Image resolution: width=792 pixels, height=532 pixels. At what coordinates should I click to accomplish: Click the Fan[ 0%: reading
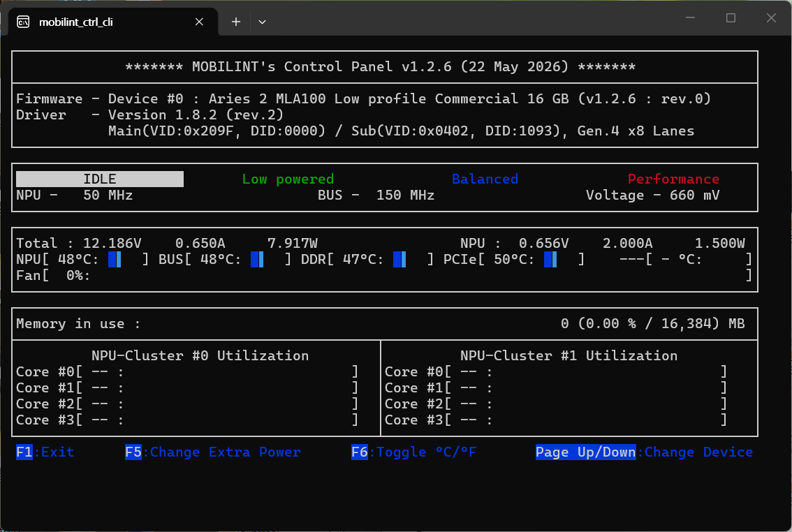coord(53,276)
